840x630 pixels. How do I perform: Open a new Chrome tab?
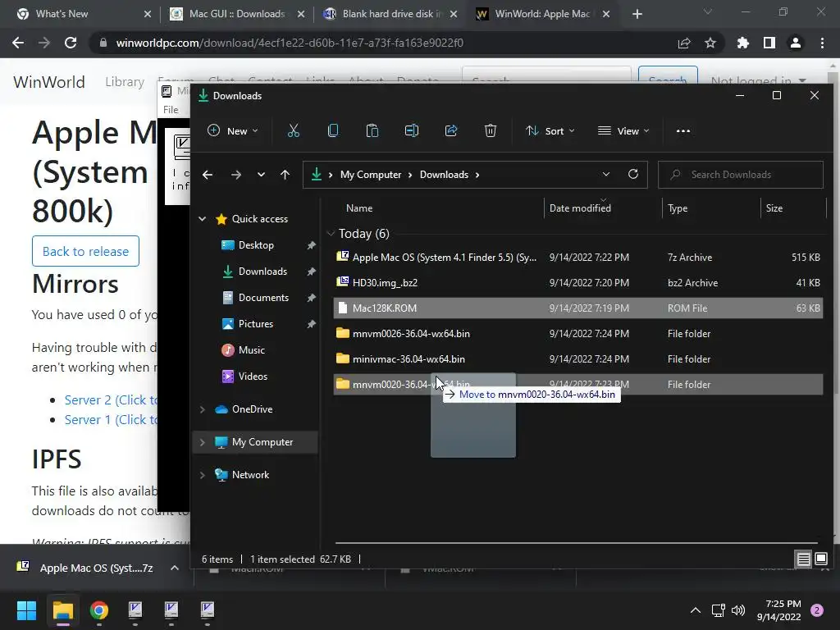[x=637, y=14]
